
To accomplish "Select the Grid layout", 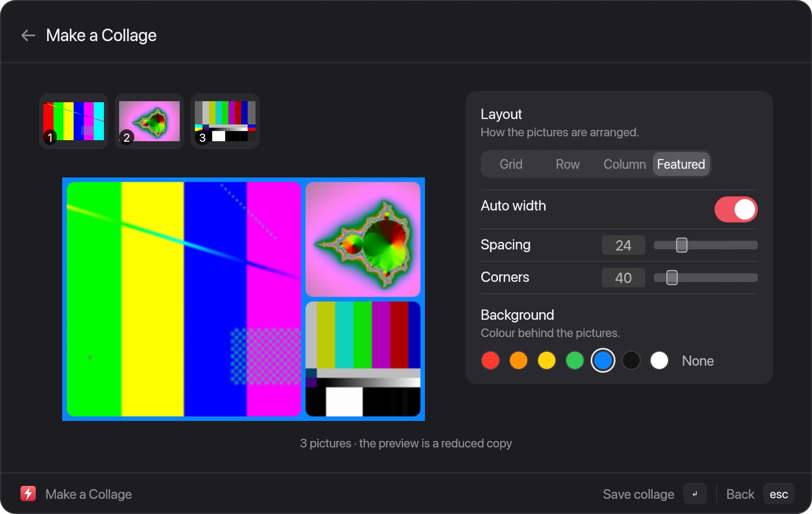I will [511, 164].
